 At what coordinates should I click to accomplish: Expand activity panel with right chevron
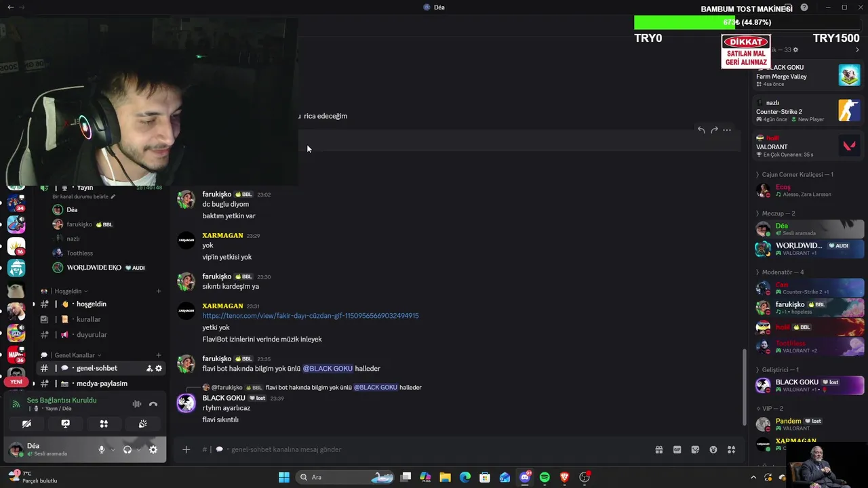click(x=857, y=49)
